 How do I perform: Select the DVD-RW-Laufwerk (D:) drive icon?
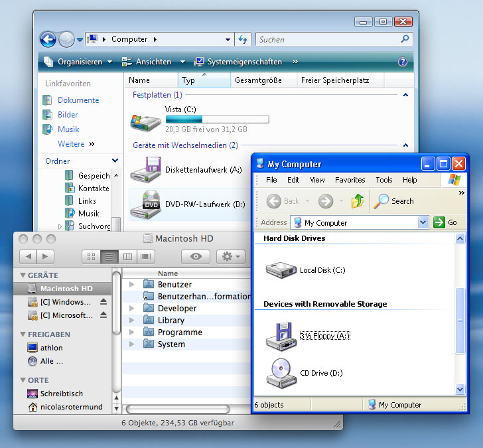pos(145,205)
